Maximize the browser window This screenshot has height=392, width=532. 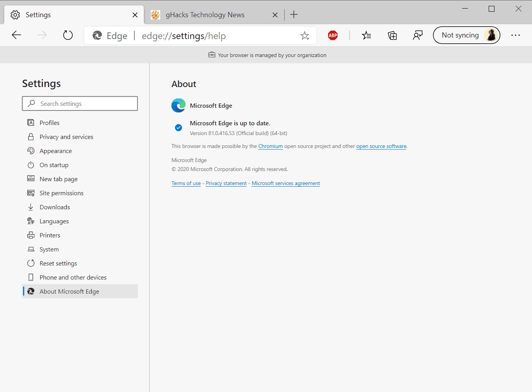[x=491, y=9]
